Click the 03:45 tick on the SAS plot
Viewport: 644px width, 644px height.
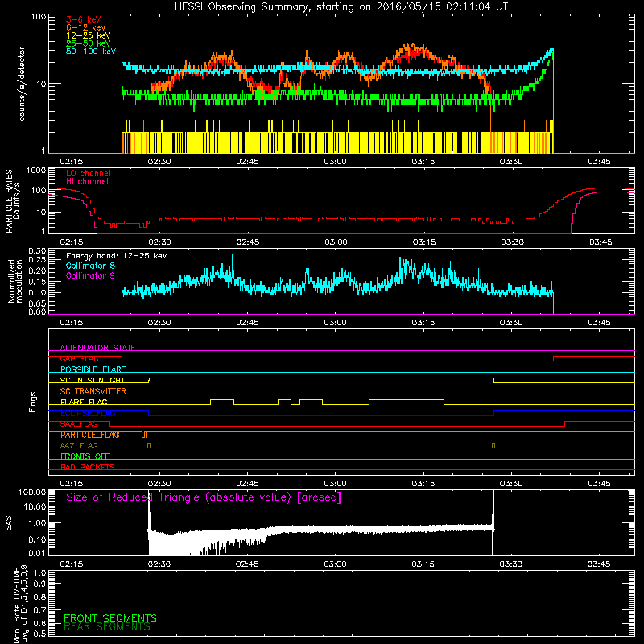599,564
